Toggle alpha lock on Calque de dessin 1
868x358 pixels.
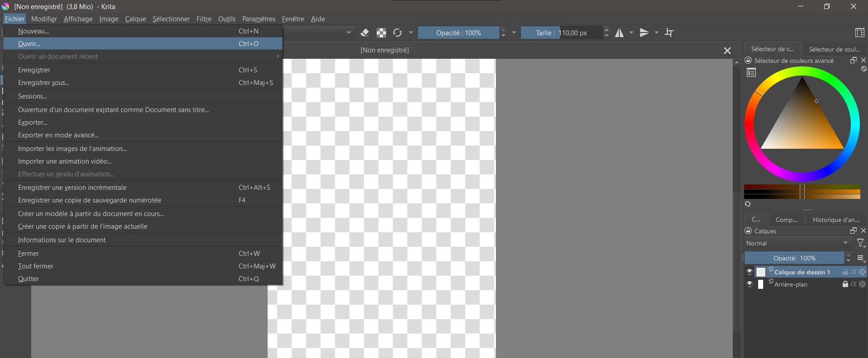[862, 272]
